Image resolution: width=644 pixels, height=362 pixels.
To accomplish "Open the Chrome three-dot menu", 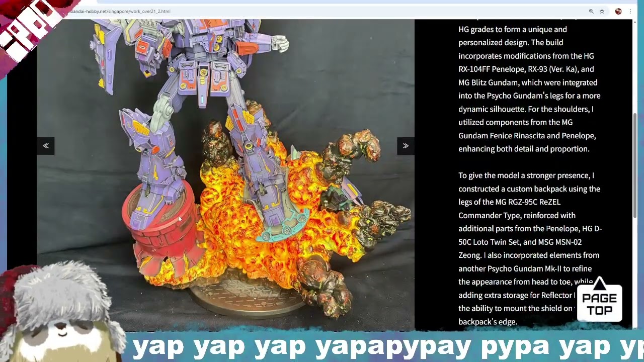I will 630,11.
